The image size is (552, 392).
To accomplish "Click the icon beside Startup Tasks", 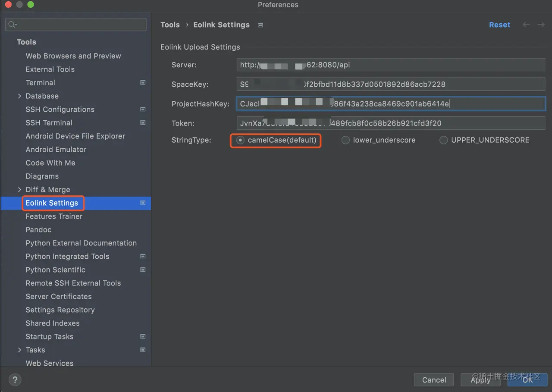I will coord(143,336).
